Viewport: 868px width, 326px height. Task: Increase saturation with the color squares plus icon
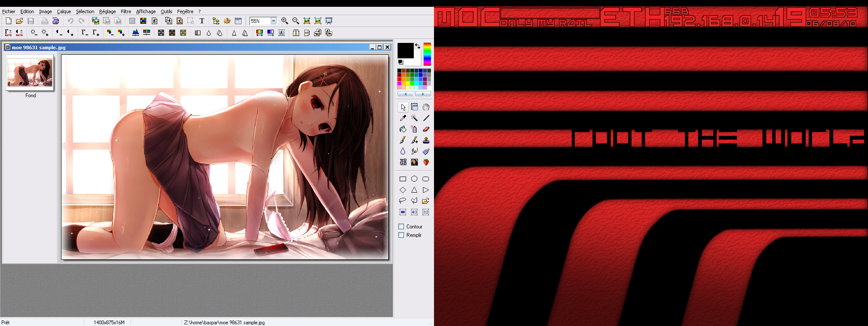tap(121, 33)
